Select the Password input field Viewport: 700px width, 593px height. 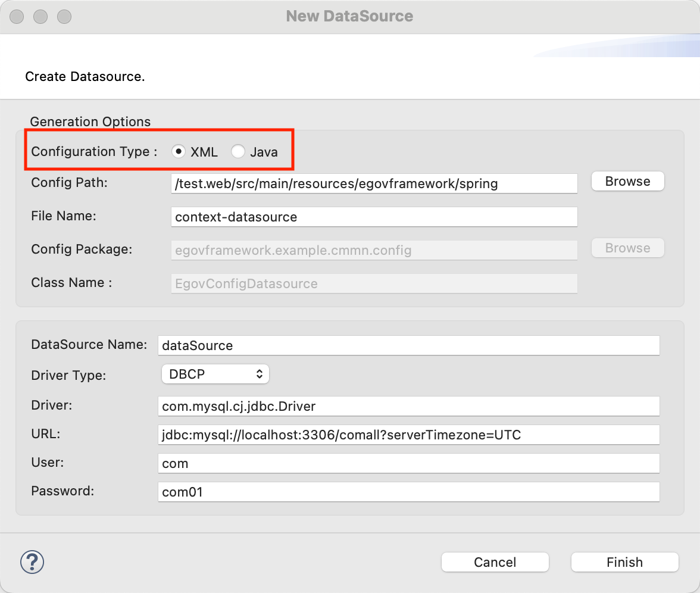(408, 492)
